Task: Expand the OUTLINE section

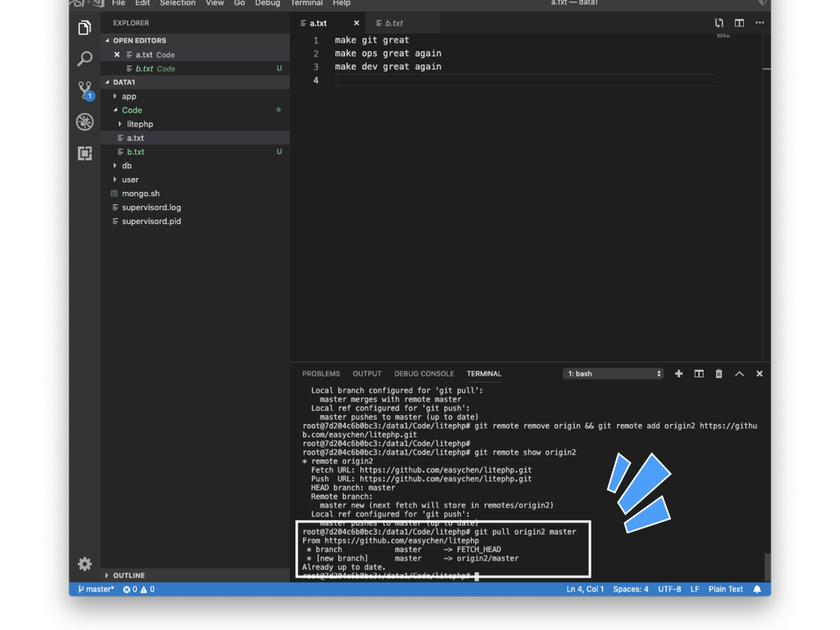Action: 128,576
